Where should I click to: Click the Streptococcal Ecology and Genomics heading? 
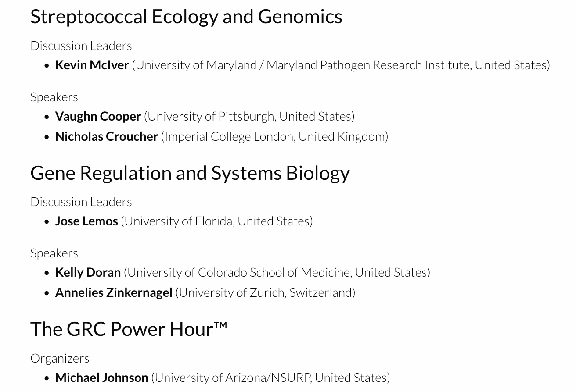tap(186, 17)
